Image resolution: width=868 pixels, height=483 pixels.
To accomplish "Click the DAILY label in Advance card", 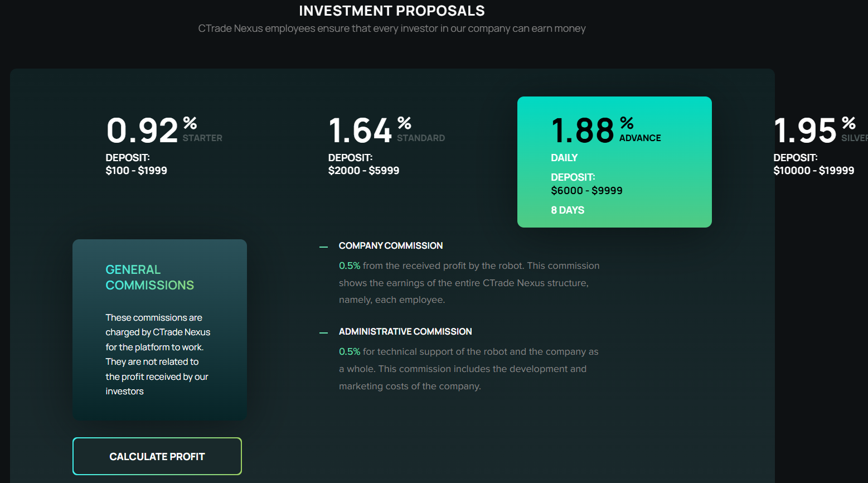I will [x=564, y=158].
